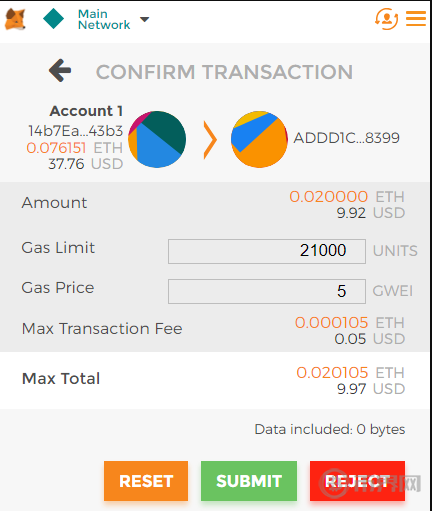
Task: Click the Max Total ETH value
Action: coord(350,373)
